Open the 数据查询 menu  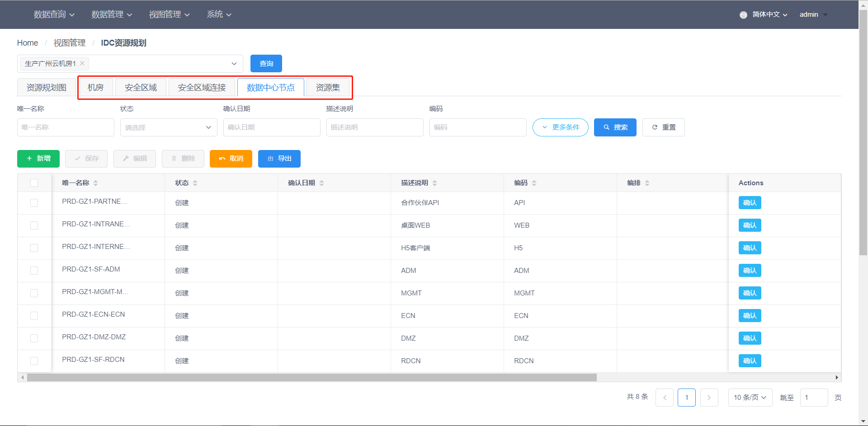[x=54, y=14]
